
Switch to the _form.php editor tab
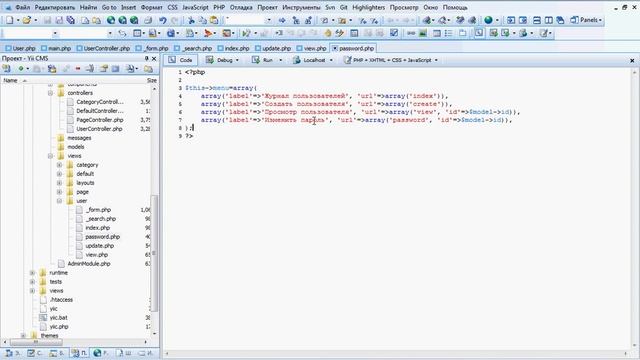[x=152, y=48]
